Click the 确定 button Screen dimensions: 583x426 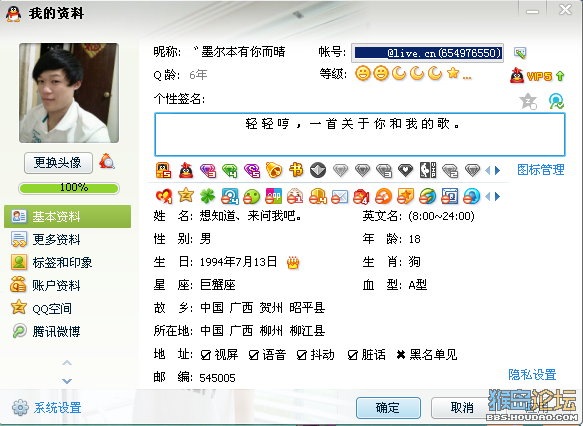pos(388,408)
